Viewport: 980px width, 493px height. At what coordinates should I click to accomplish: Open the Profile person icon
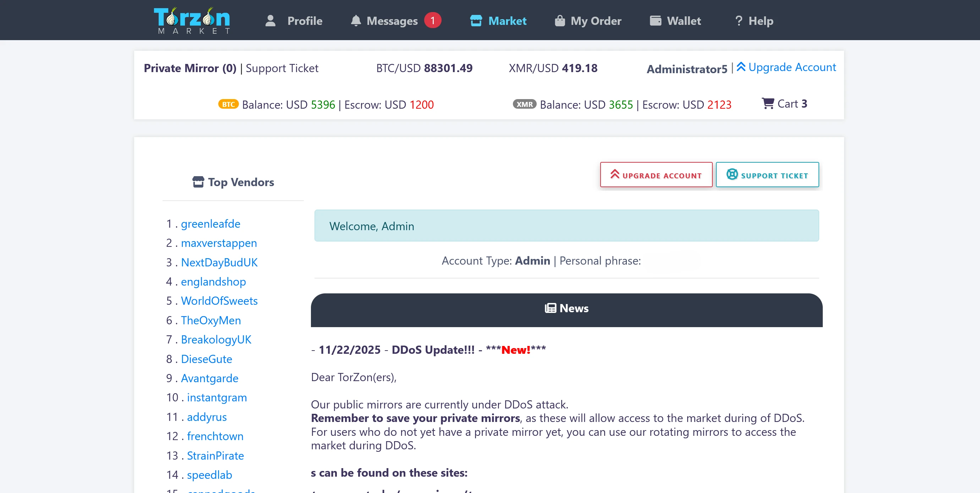(x=270, y=21)
